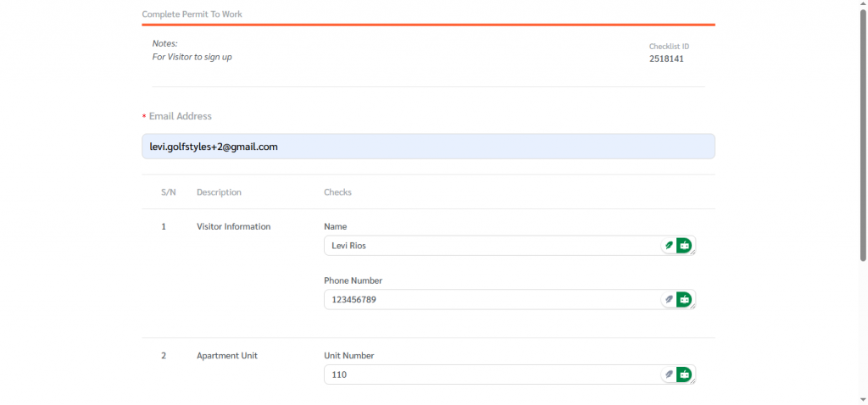
Task: Click the feather icon in Unit Number field
Action: pos(669,374)
